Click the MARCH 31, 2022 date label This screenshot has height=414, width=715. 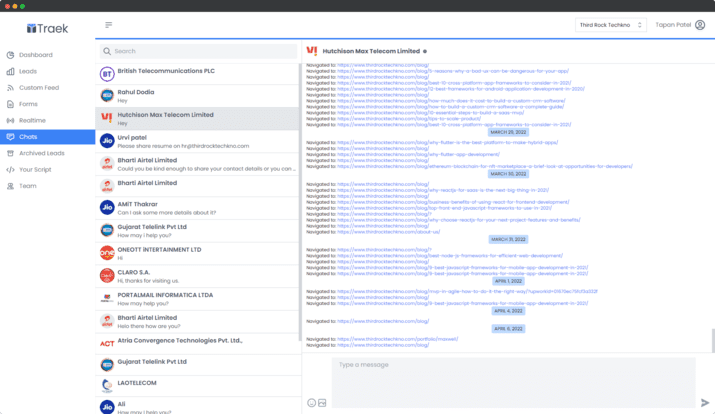tap(508, 239)
